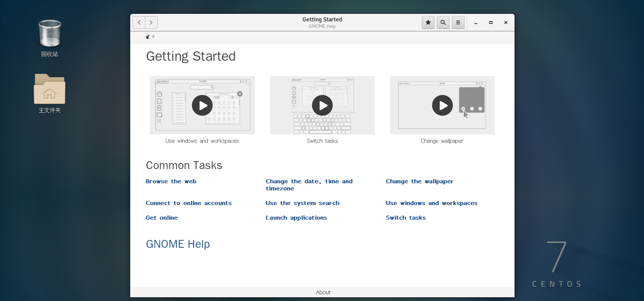Click the Launch applications link
The width and height of the screenshot is (644, 301).
coord(296,218)
